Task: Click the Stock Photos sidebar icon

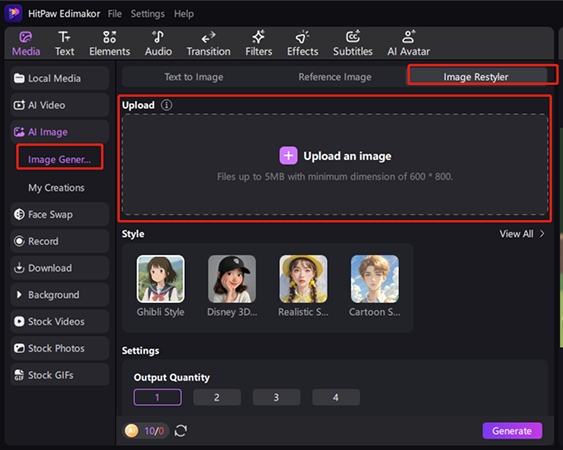Action: (x=19, y=348)
